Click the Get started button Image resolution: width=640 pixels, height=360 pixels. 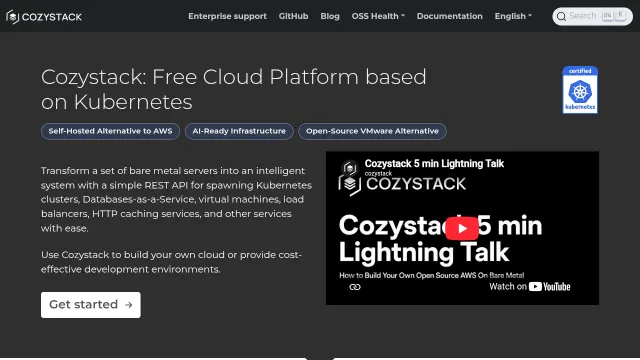click(91, 304)
